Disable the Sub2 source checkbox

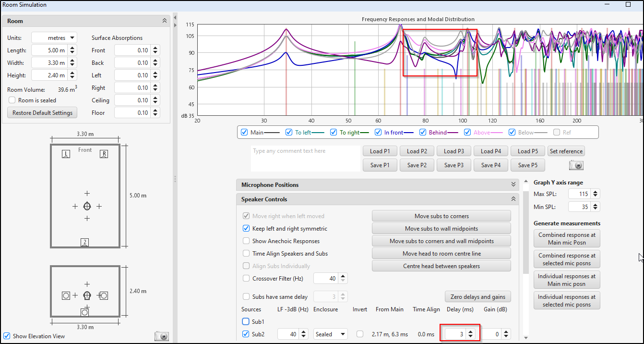pyautogui.click(x=246, y=334)
